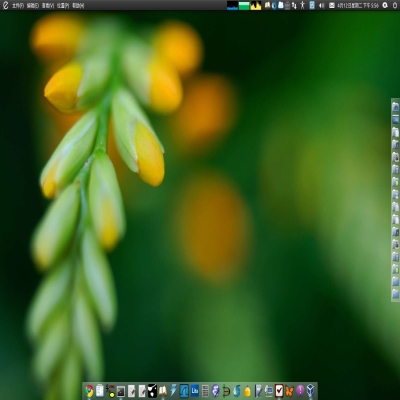Screen dimensions: 400x400
Task: Open the mail envelope indicator menu
Action: pos(332,5)
